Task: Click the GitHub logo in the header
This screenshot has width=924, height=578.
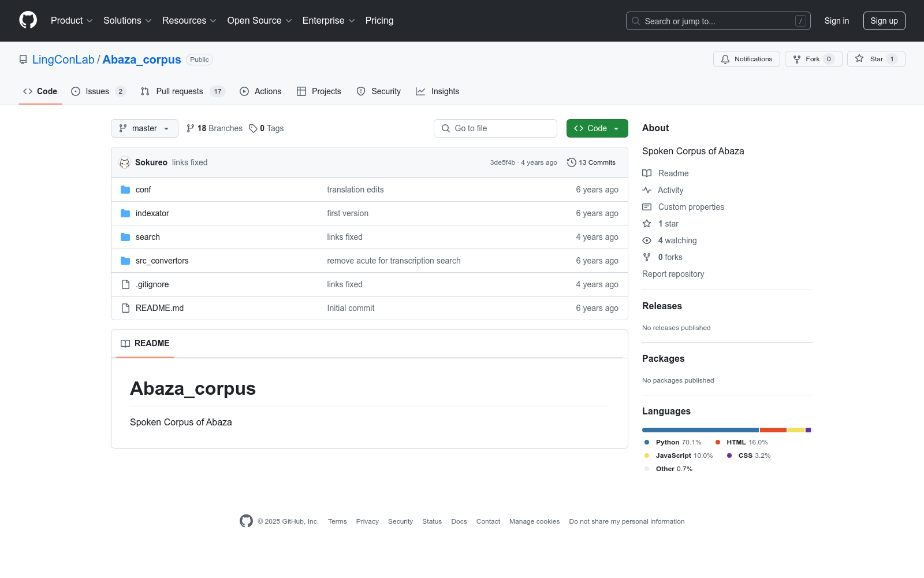Action: [28, 20]
